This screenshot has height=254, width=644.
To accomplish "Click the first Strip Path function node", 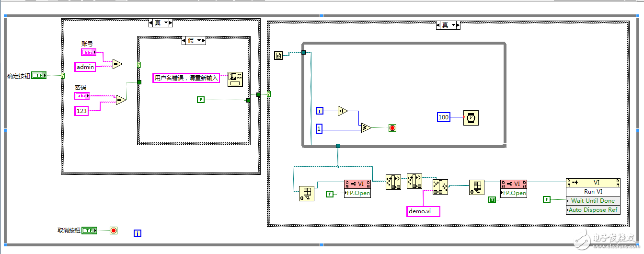I will pos(393,182).
